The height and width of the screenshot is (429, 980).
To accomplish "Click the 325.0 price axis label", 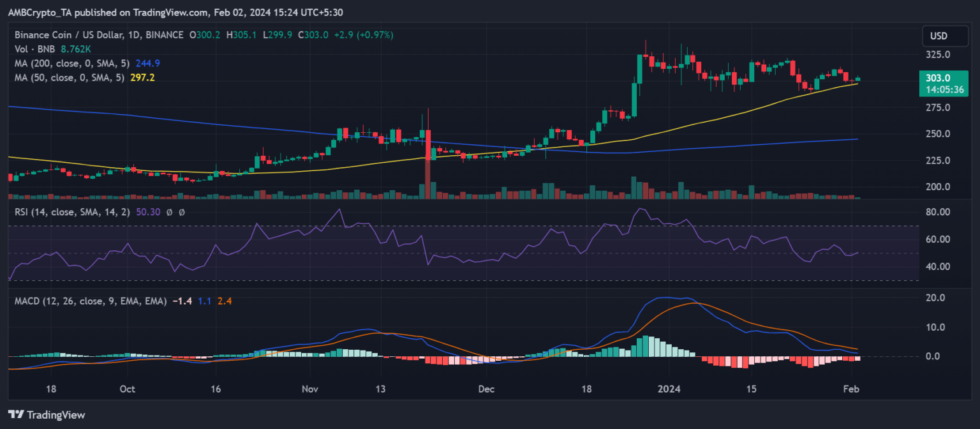I will click(x=943, y=54).
